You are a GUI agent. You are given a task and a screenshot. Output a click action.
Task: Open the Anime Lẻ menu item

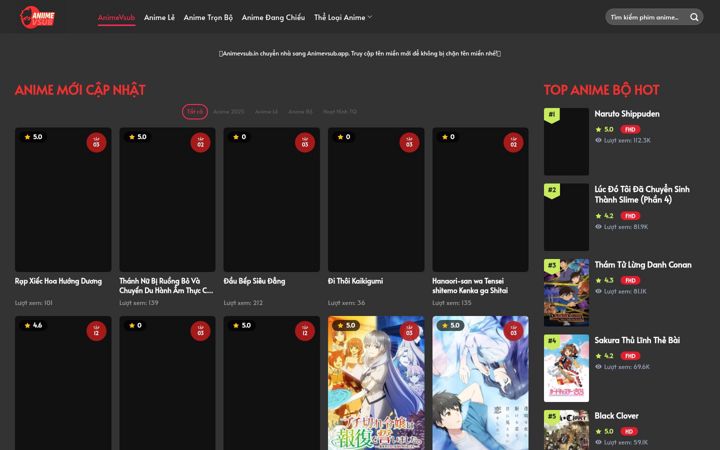coord(159,17)
